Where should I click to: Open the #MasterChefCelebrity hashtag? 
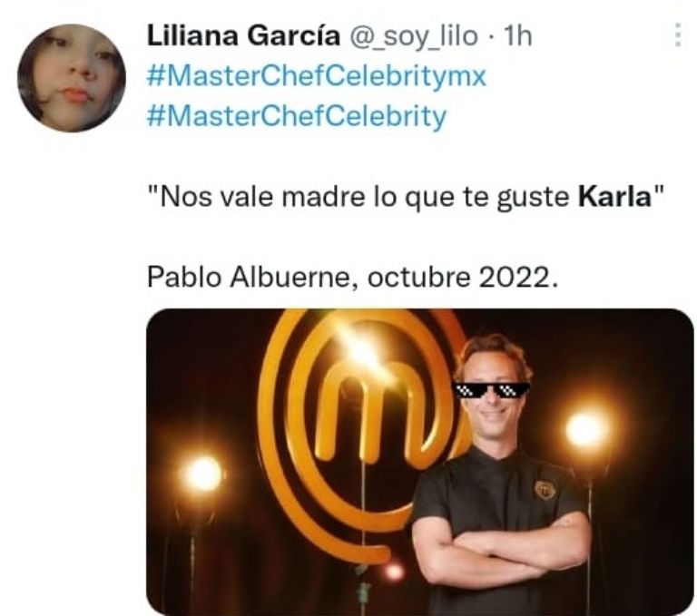(x=297, y=116)
